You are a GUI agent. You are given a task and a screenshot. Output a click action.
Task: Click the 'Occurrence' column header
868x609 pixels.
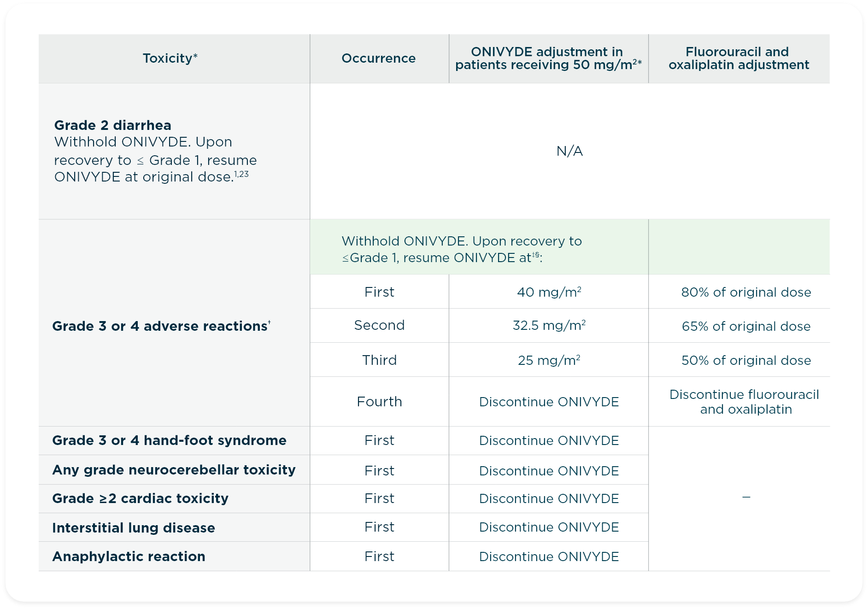tap(379, 58)
